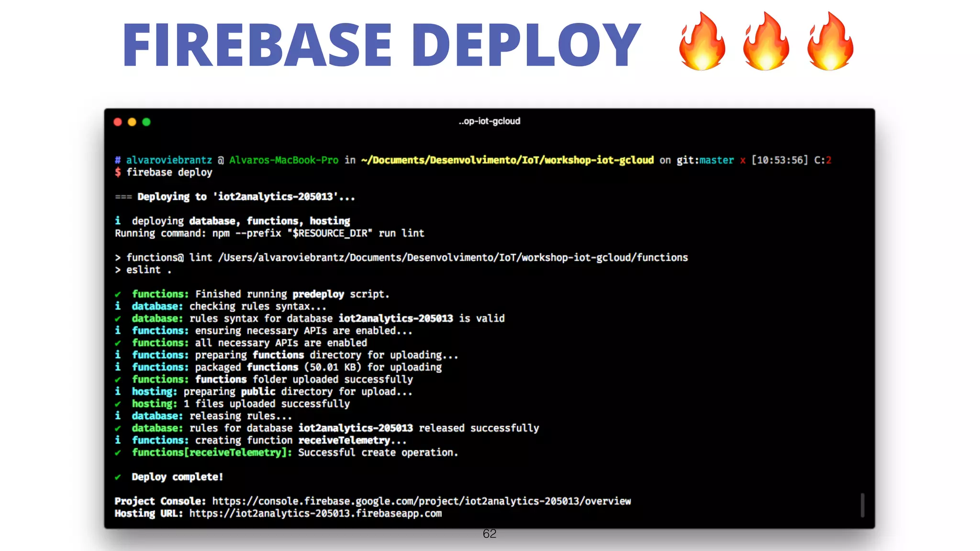Image resolution: width=980 pixels, height=551 pixels.
Task: Click 'preparing public directory for upload...' line
Action: click(264, 392)
